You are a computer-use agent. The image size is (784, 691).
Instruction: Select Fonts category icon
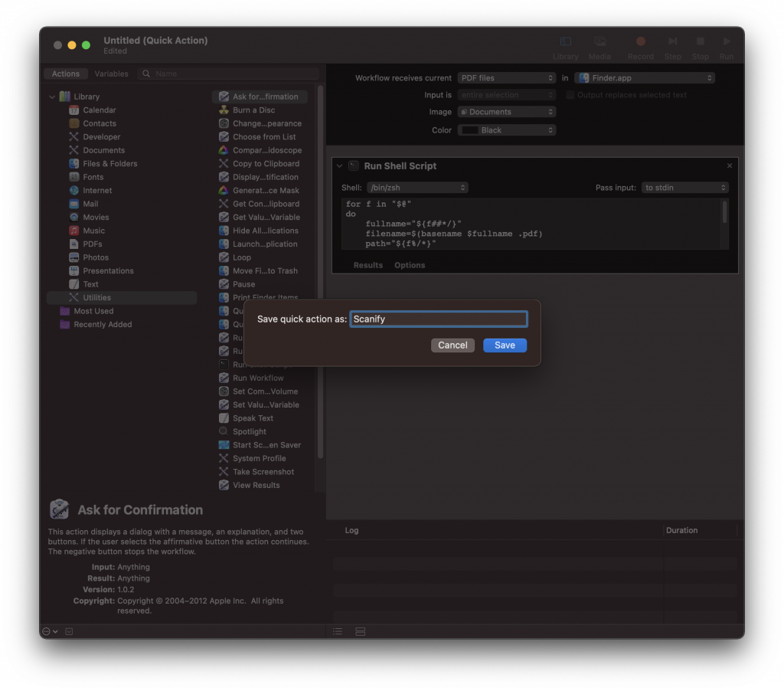coord(74,177)
